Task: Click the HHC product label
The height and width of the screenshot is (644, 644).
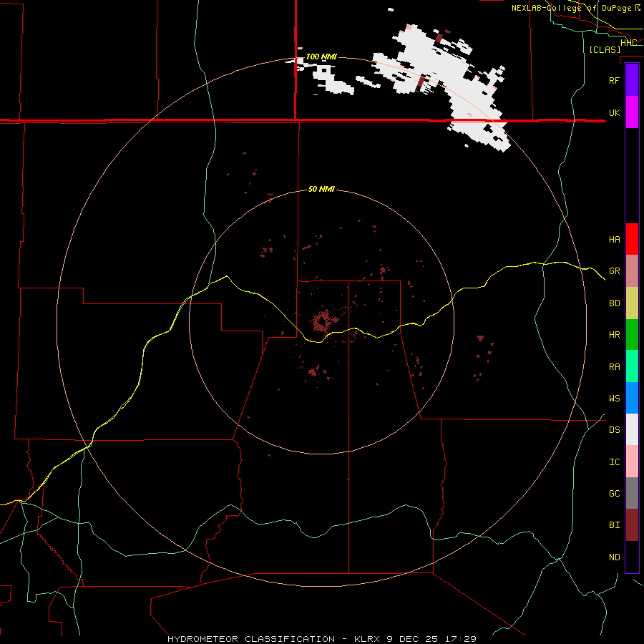Action: (628, 43)
